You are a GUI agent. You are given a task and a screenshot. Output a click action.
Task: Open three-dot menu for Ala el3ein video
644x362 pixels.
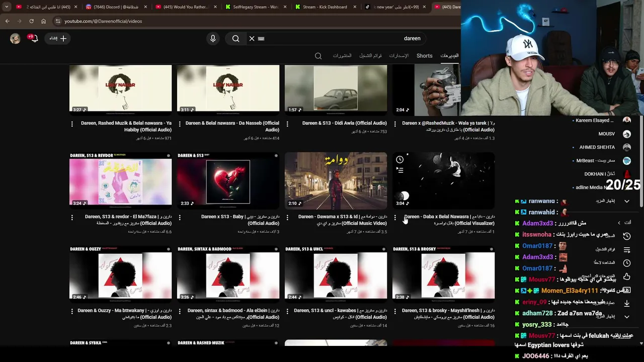pyautogui.click(x=180, y=311)
